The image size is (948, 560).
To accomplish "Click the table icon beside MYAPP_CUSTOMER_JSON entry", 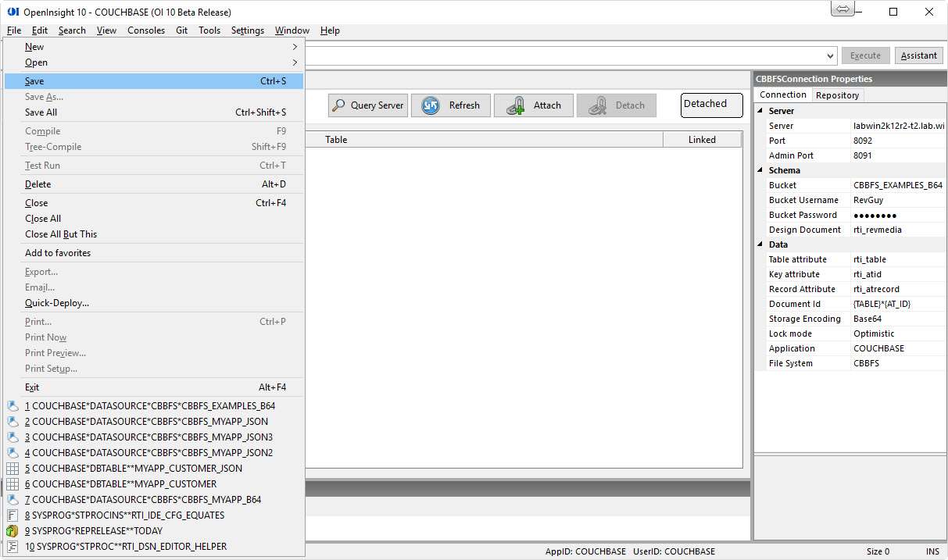I will pos(13,469).
